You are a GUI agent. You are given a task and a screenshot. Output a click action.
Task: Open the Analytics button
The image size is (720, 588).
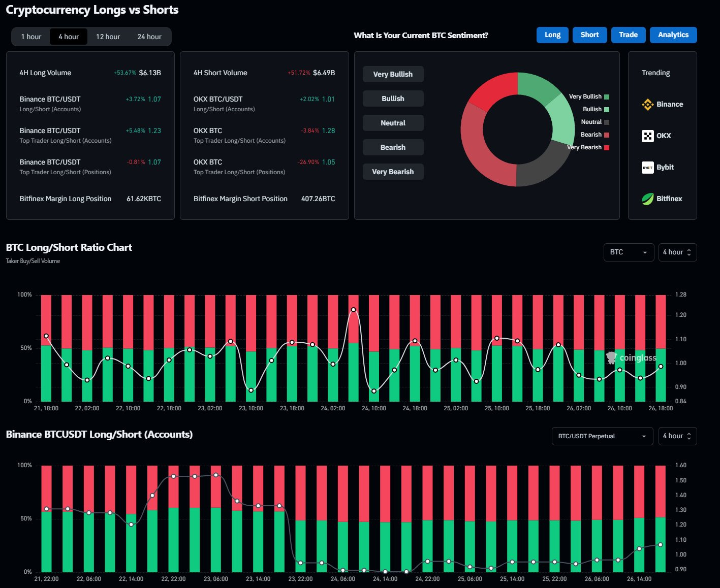point(673,35)
